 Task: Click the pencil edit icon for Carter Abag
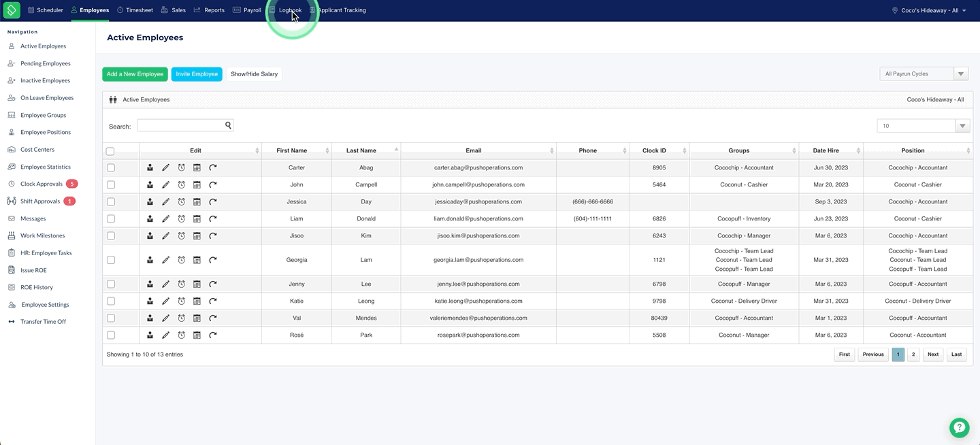165,167
